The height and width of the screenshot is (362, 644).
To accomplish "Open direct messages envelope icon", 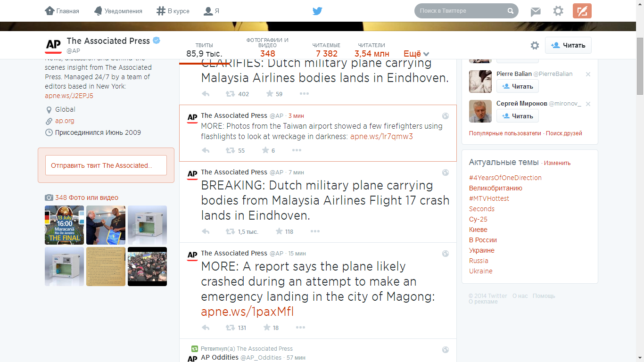I will [536, 11].
